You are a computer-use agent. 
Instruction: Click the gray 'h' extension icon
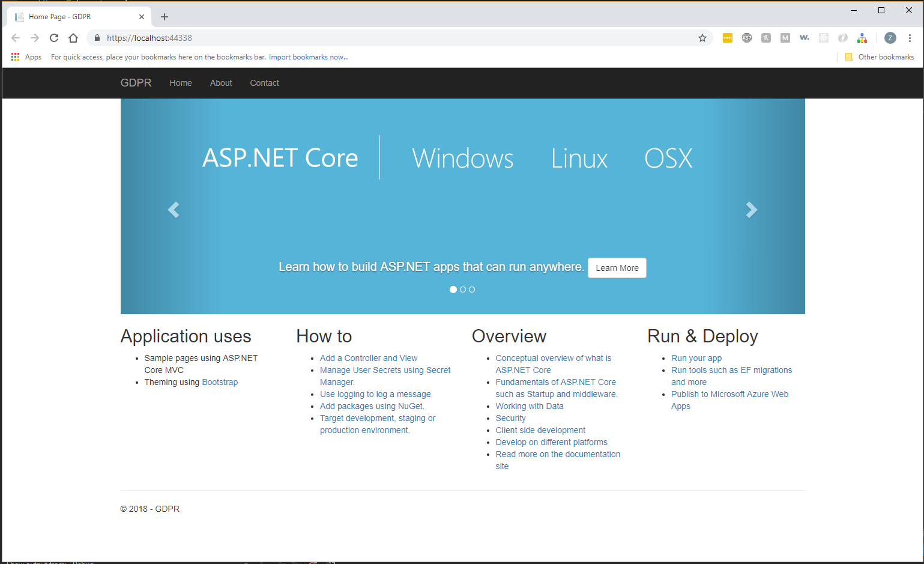(x=766, y=38)
